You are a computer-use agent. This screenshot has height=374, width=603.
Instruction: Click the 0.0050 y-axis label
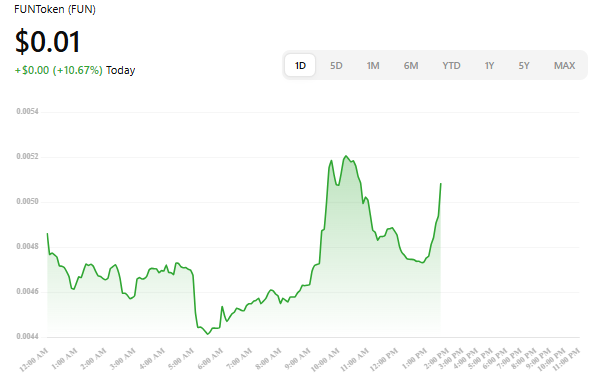pos(27,201)
